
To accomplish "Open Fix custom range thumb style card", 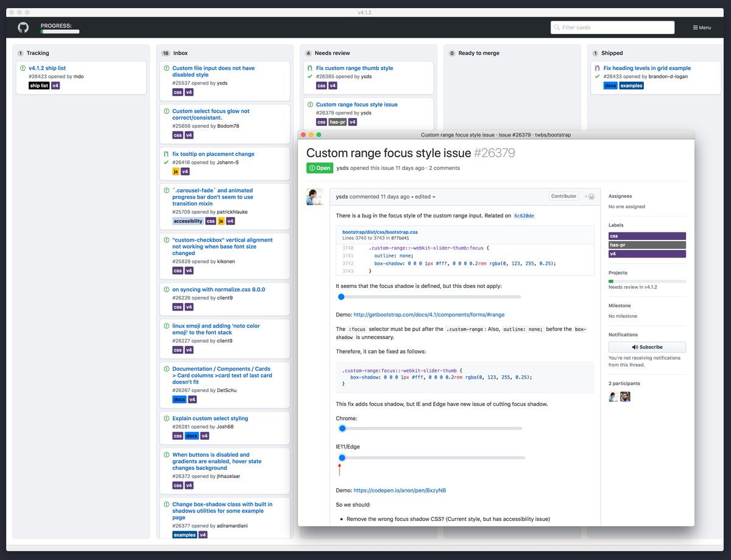I will [x=355, y=68].
